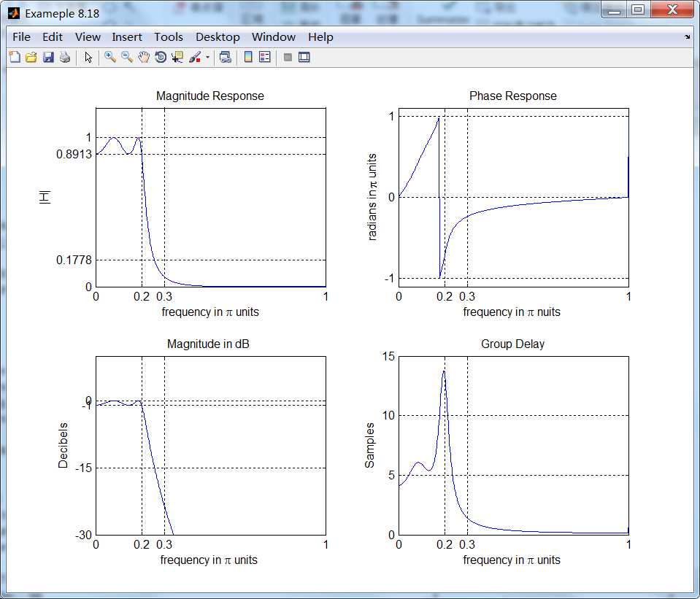Print the figure using printer icon
Viewport: 700px width, 599px height.
(65, 57)
